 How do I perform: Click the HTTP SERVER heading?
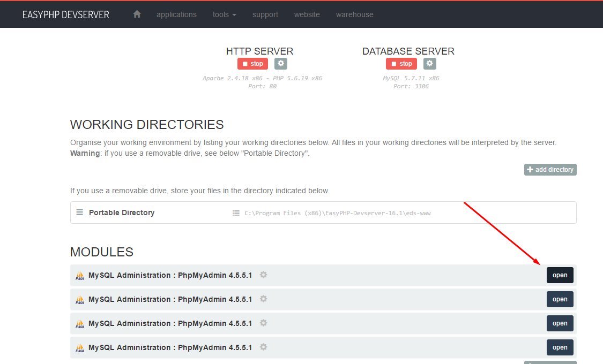[259, 51]
